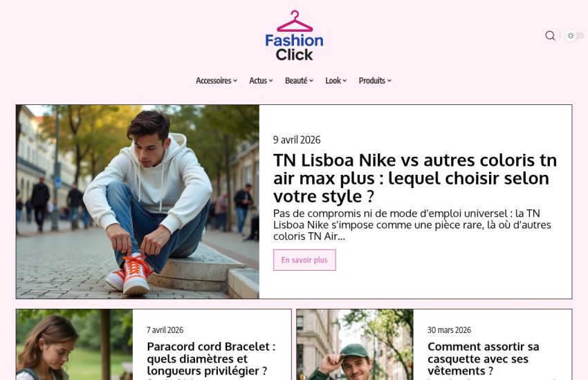Toggle the dark mode sun switch
The width and height of the screenshot is (588, 380).
point(574,35)
